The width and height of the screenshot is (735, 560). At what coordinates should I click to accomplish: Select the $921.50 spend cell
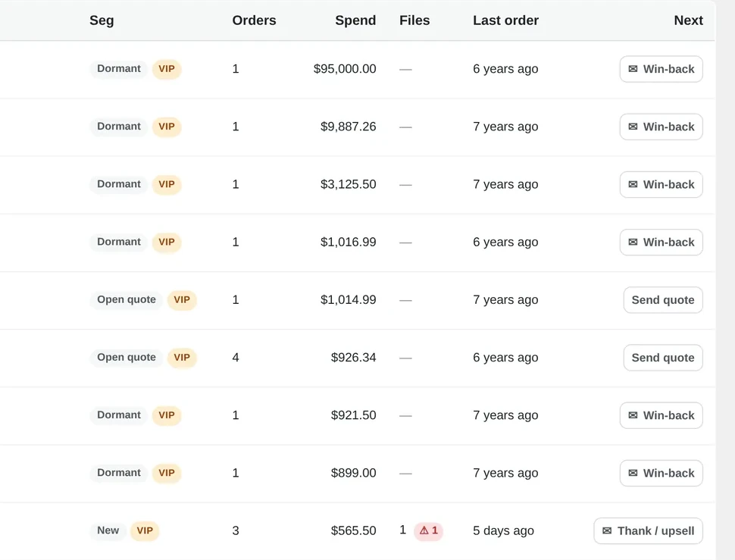click(353, 415)
